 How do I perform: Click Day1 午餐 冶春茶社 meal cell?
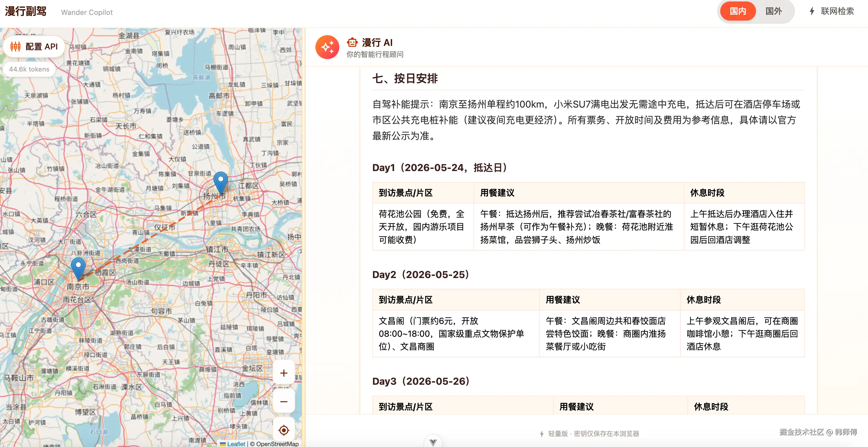point(578,226)
